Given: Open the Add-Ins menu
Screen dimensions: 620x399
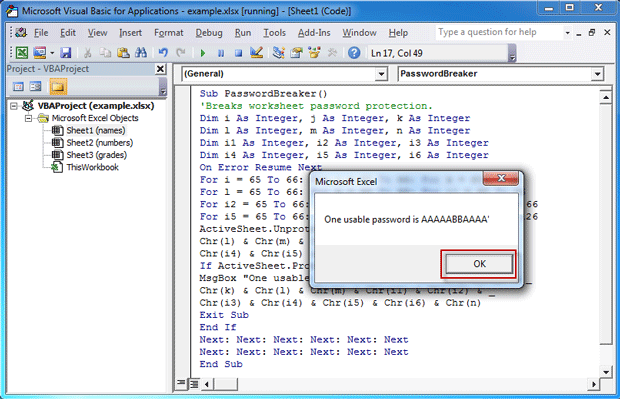Looking at the screenshot, I should pyautogui.click(x=314, y=33).
